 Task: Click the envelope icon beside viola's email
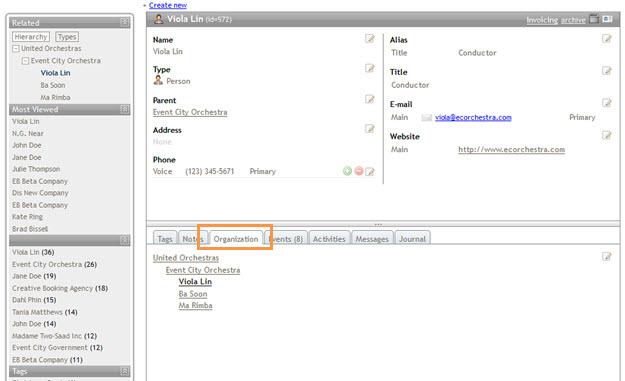click(426, 117)
